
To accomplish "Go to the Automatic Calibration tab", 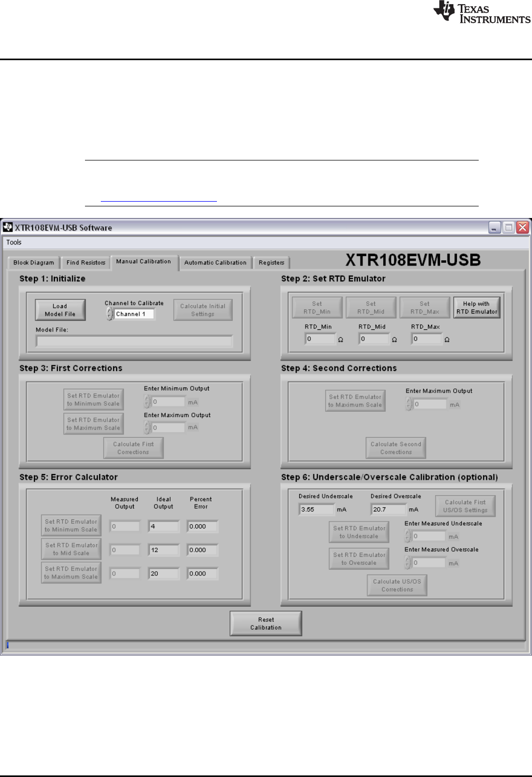I will point(215,262).
